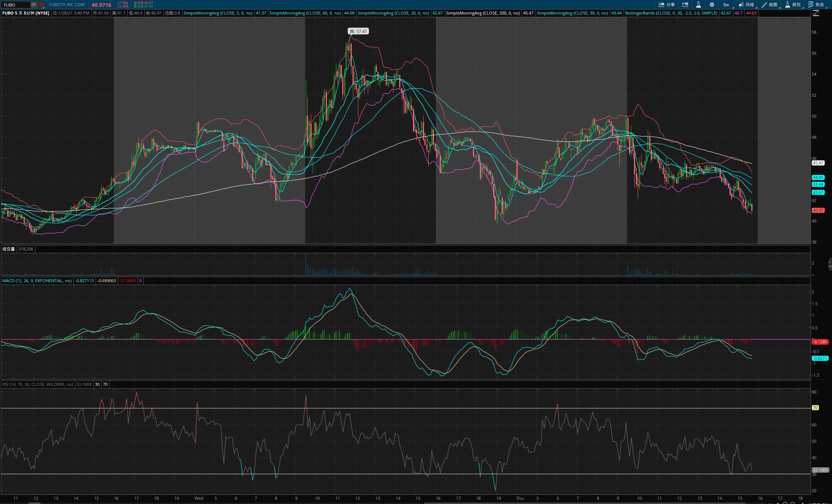Click the bid price 买方价:40.97

(143, 3)
